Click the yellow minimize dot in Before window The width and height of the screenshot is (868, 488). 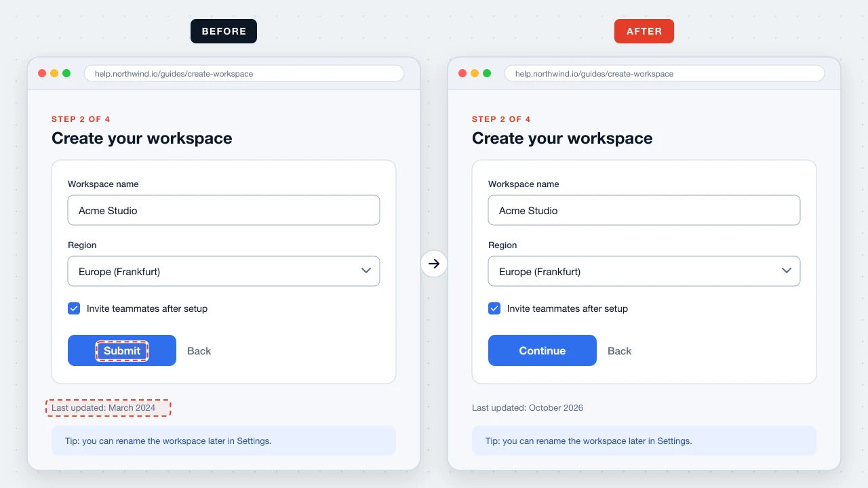pos(54,73)
